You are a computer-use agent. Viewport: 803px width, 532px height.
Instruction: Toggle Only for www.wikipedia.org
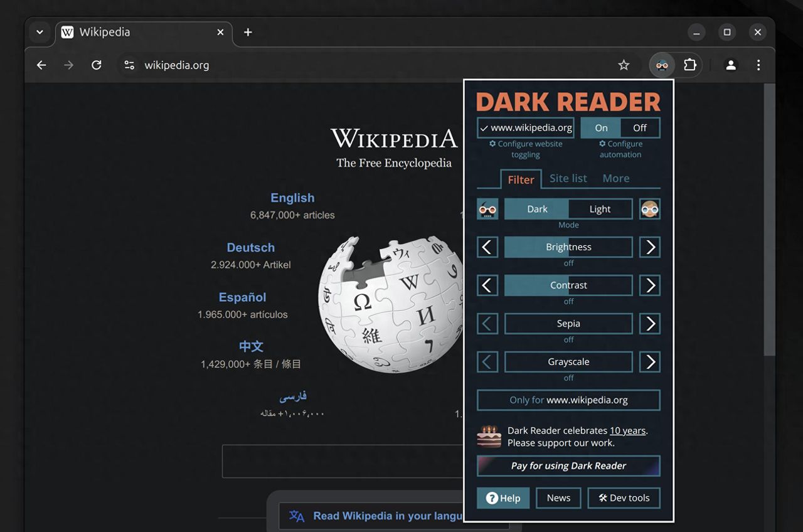tap(568, 400)
